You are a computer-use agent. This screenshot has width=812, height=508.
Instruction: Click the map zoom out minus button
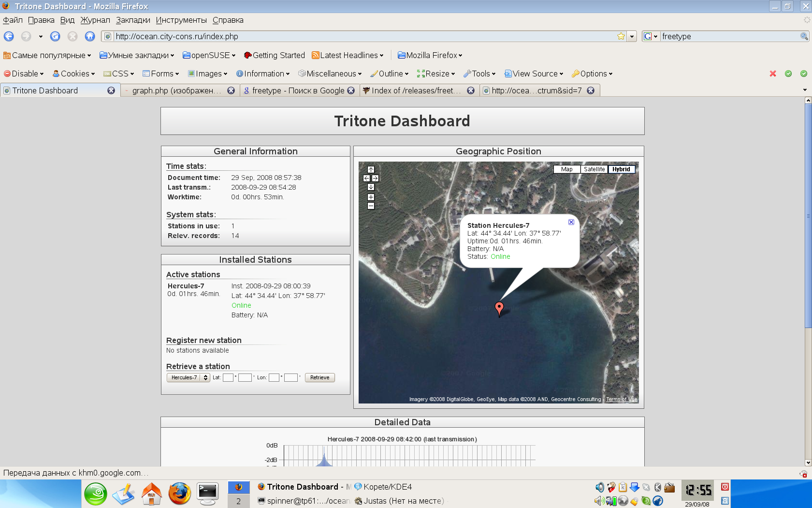point(371,206)
